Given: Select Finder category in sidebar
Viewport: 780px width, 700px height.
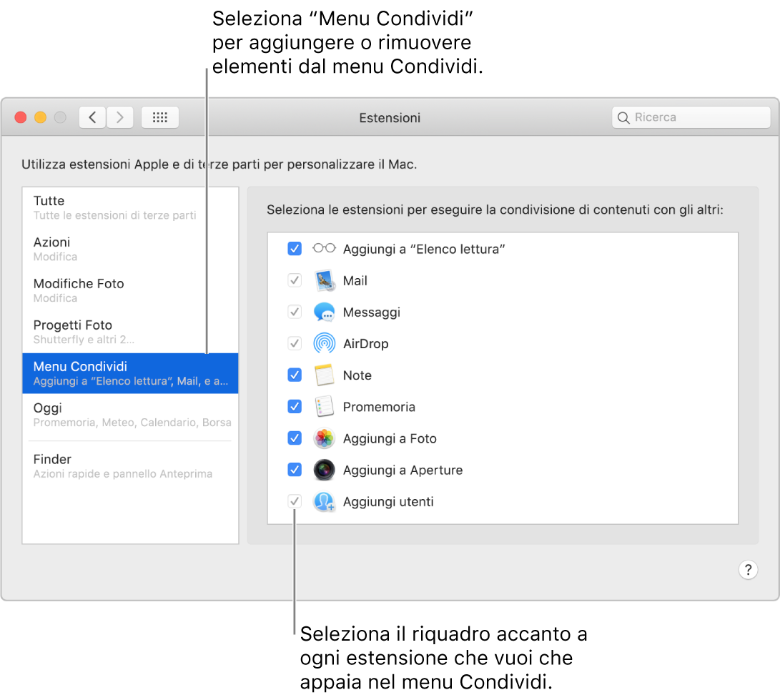Looking at the screenshot, I should 130,466.
